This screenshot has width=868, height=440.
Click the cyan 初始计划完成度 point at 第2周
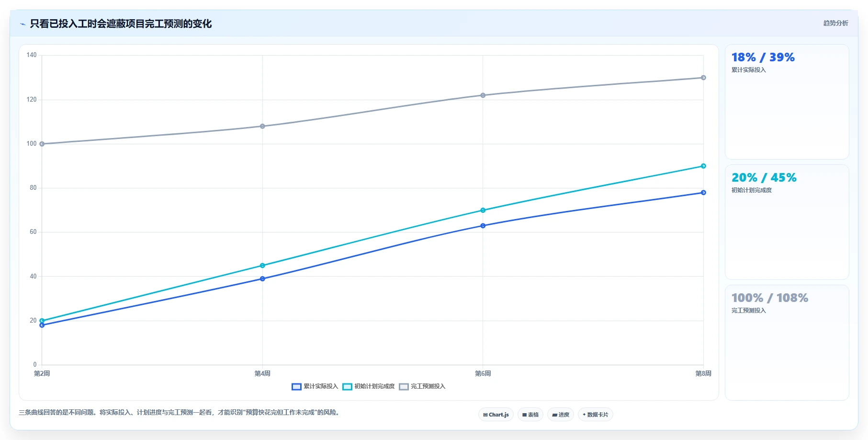click(x=42, y=321)
